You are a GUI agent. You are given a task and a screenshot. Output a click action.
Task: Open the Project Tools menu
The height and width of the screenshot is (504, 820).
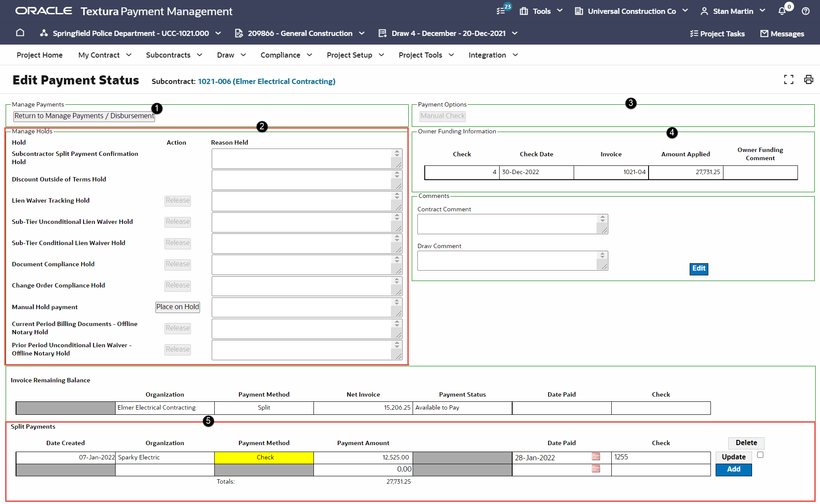(x=426, y=55)
